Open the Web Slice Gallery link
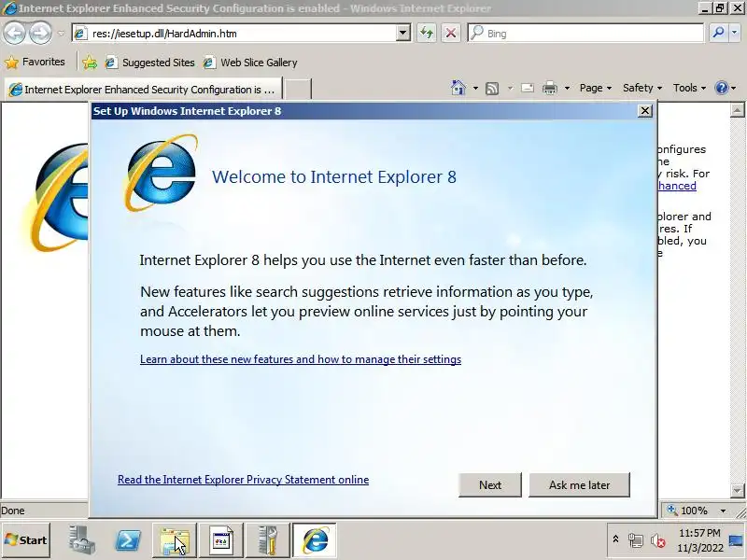Viewport: 747px width, 560px height. click(250, 63)
